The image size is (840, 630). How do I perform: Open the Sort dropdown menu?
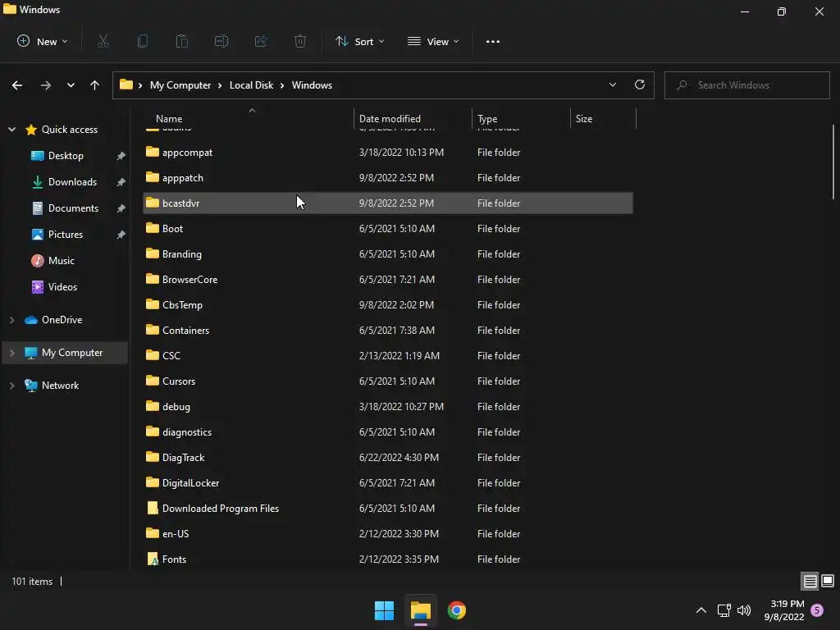tap(360, 41)
